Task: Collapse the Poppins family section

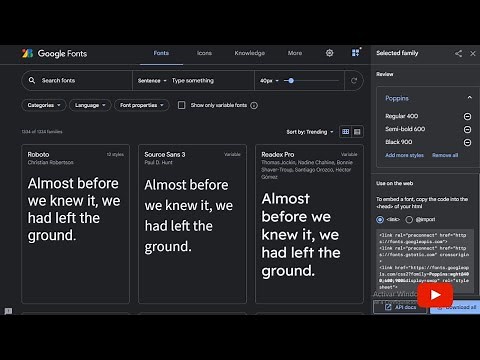Action: 470,98
